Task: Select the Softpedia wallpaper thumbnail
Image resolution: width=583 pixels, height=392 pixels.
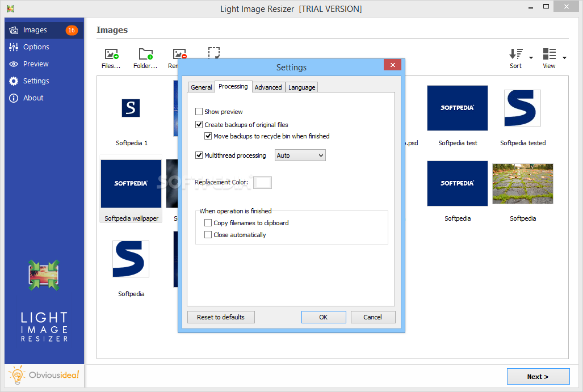Action: [x=131, y=184]
